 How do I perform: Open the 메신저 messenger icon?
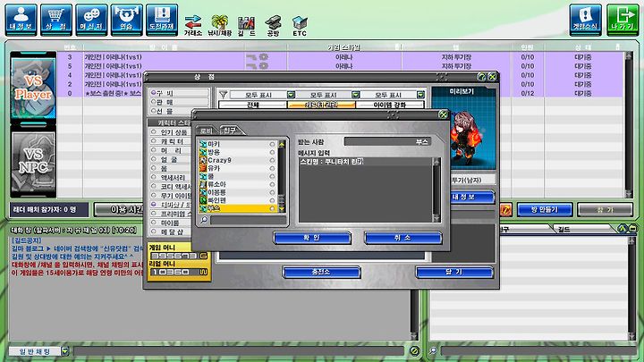pos(91,20)
